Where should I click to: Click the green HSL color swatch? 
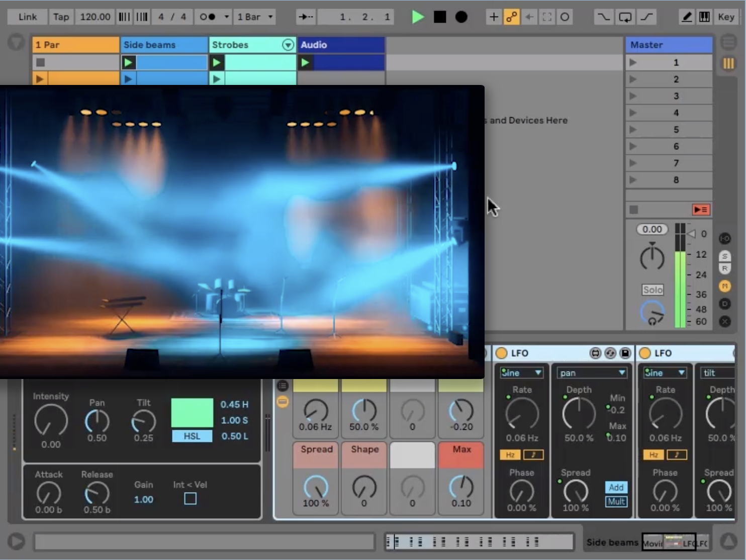pyautogui.click(x=192, y=413)
